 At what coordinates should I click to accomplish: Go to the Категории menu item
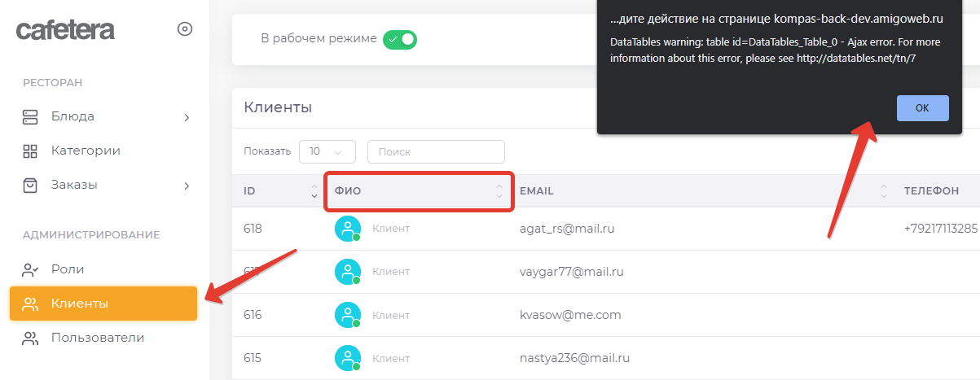pyautogui.click(x=86, y=151)
